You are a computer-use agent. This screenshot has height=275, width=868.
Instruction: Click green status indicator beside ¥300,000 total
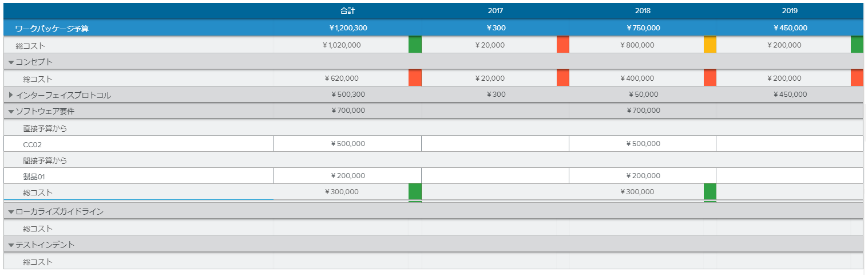click(415, 192)
